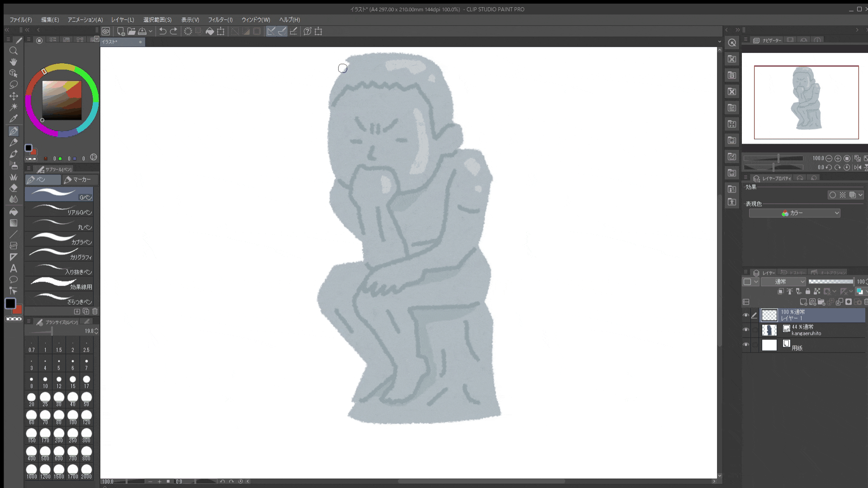Toggle Set as draft layer

tap(799, 291)
